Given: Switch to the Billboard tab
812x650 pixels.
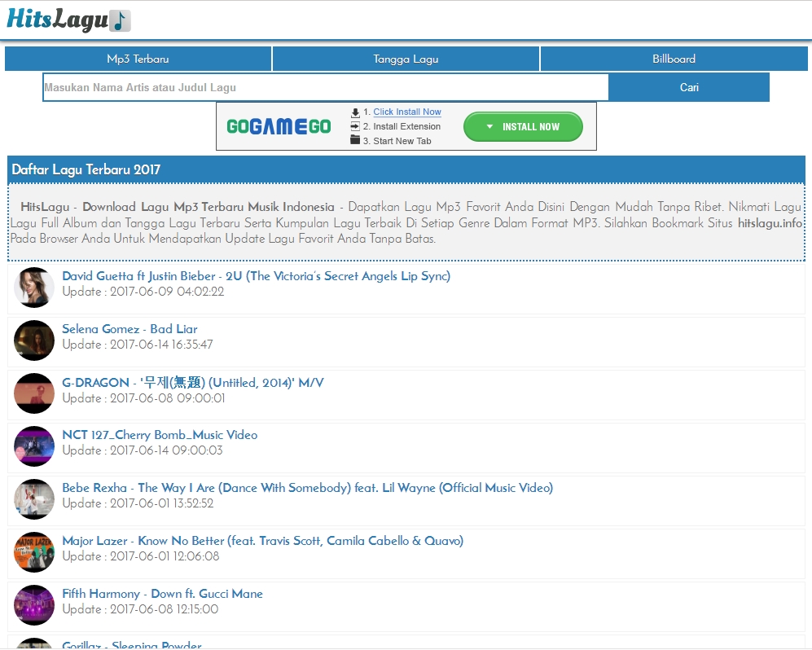Looking at the screenshot, I should pos(674,59).
